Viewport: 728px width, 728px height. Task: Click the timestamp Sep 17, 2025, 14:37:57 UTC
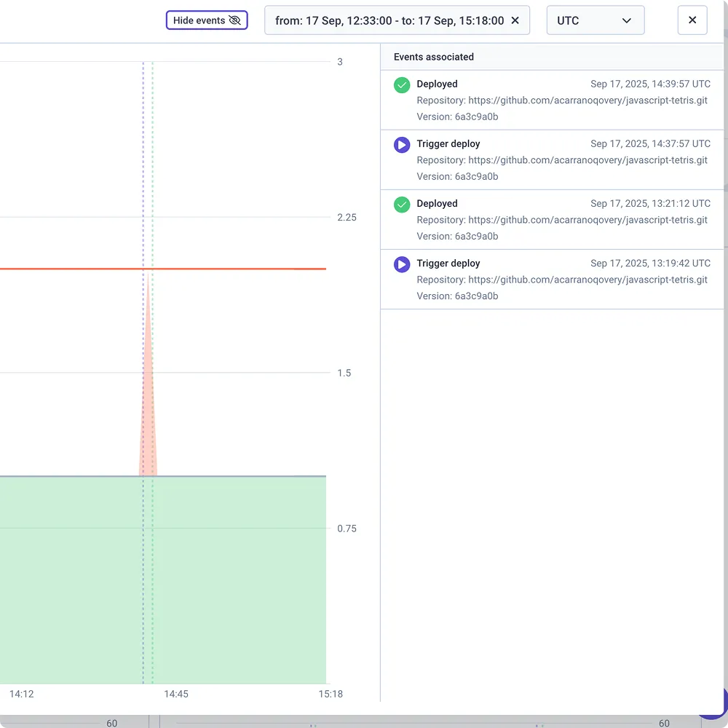pyautogui.click(x=650, y=144)
